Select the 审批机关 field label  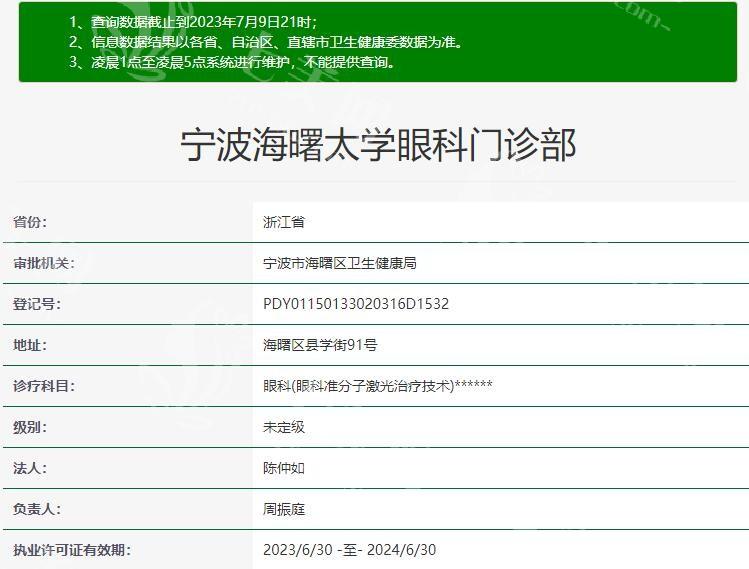tap(43, 263)
